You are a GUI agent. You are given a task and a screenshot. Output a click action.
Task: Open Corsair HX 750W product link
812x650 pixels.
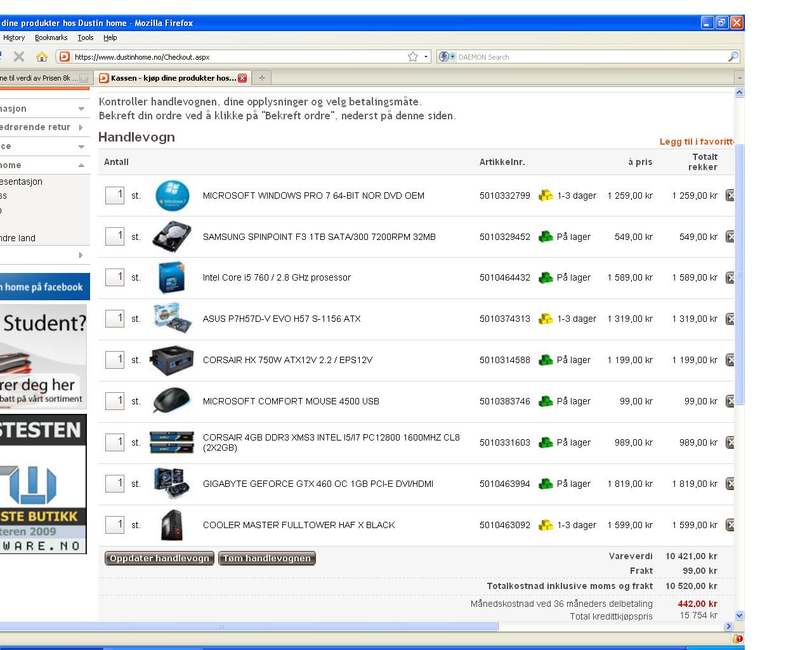pos(287,360)
